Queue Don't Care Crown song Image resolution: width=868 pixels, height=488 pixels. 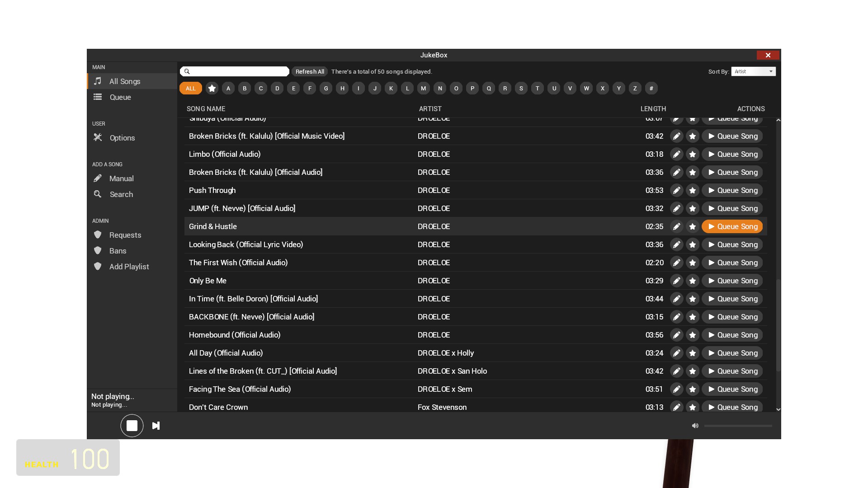point(732,407)
